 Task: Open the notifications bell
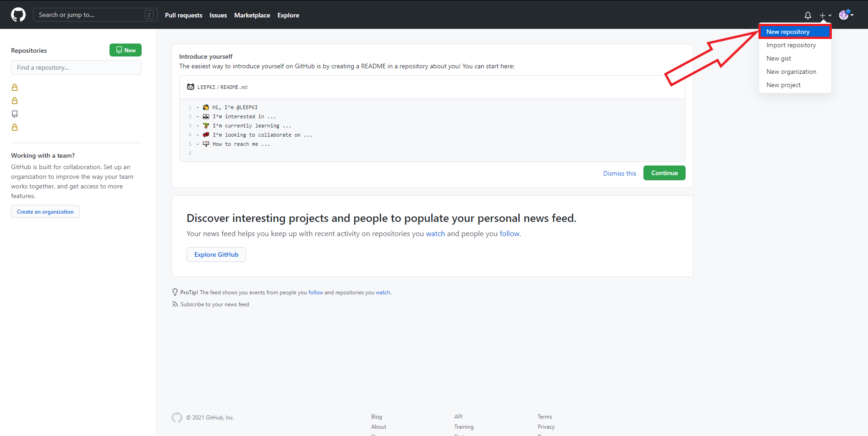click(x=808, y=15)
